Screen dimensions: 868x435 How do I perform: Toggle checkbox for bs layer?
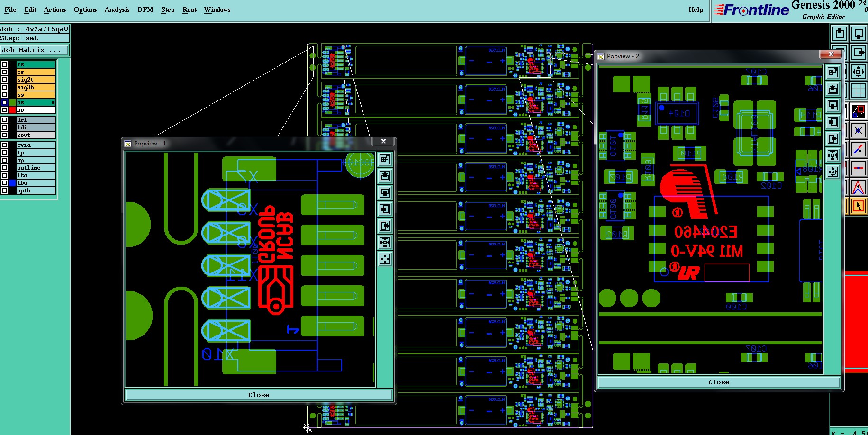[5, 102]
